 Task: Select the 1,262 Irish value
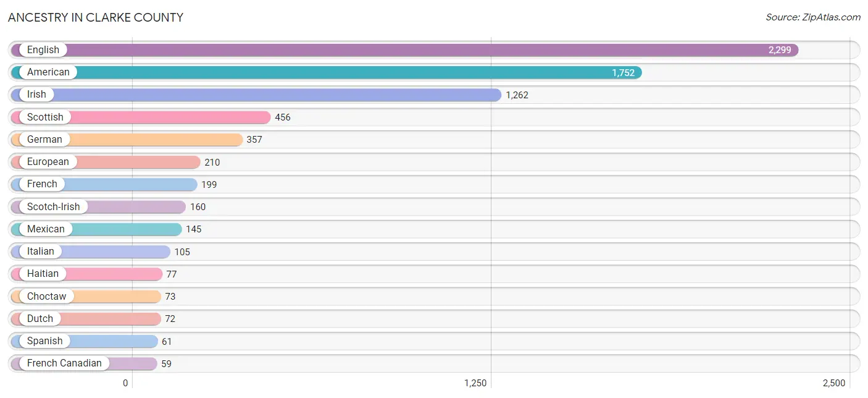[517, 95]
